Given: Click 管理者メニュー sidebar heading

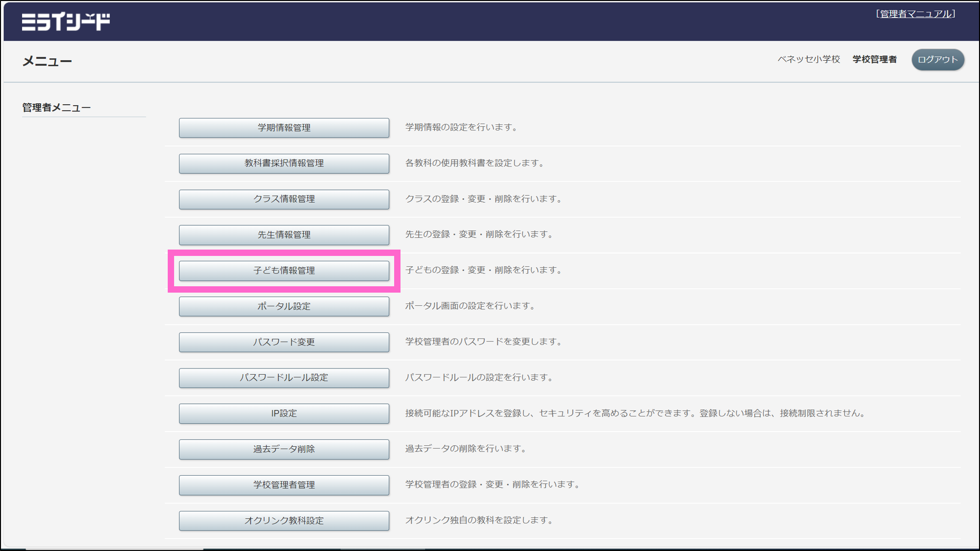Looking at the screenshot, I should pos(57,108).
